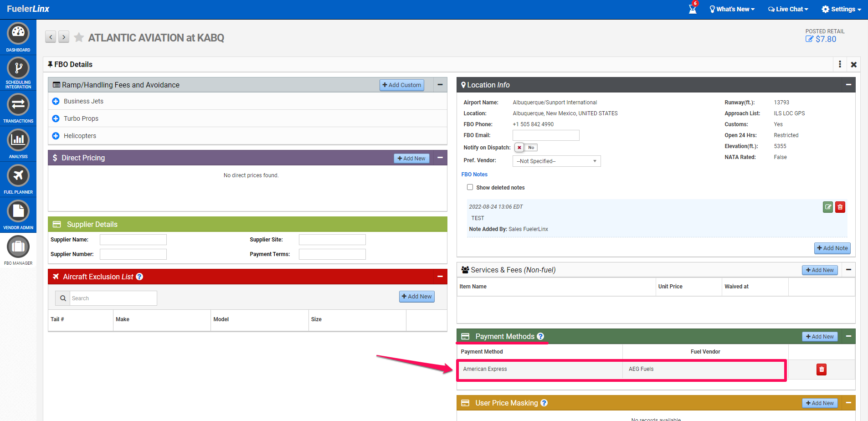Expand the Business Jets fee row
Screen dimensions: 868x421
tap(56, 101)
